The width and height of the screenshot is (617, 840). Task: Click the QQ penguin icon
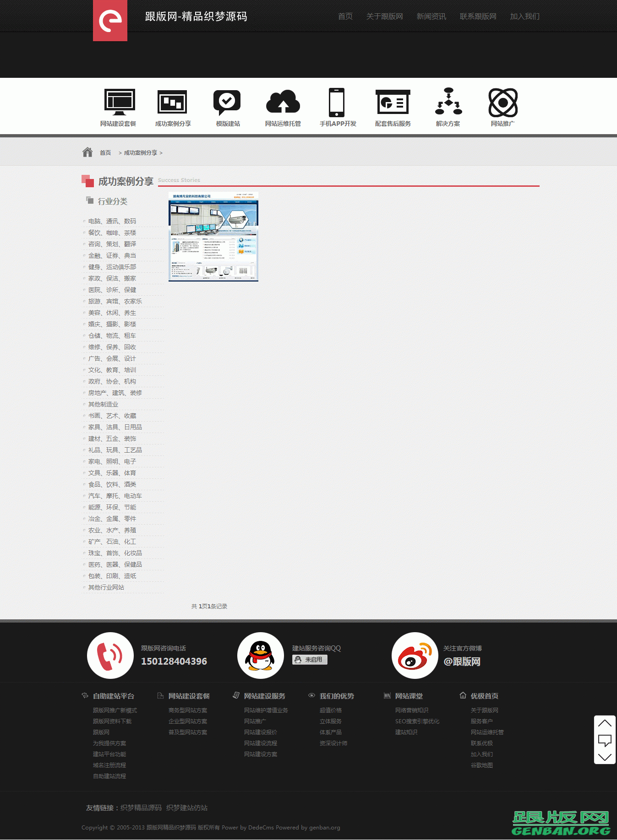(260, 655)
